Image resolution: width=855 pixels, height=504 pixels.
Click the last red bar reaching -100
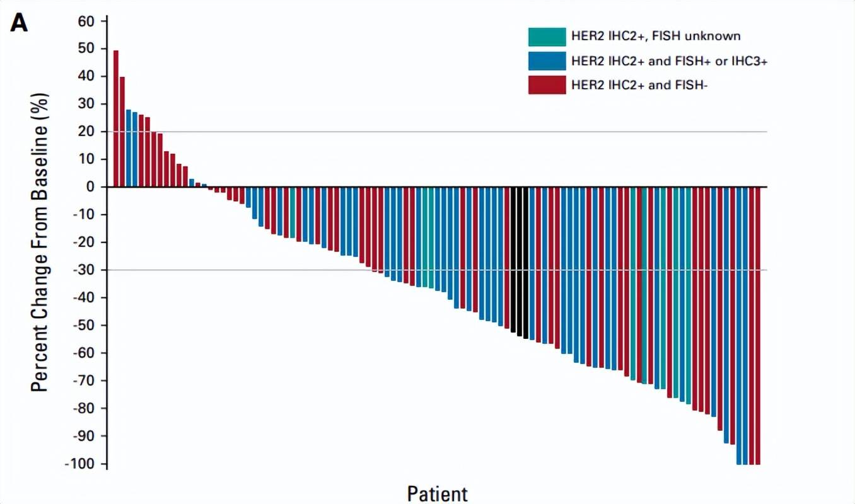(758, 326)
